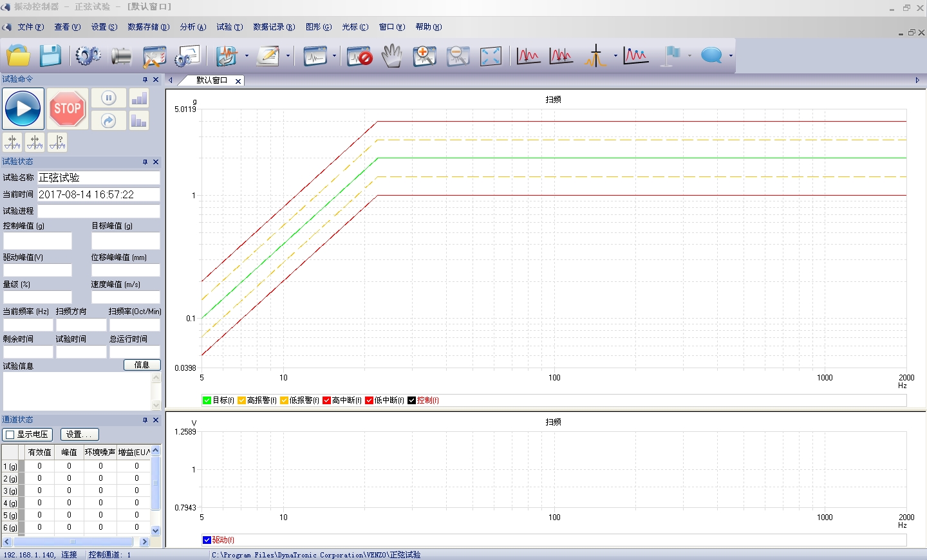Expand dropdown arrow next to orange peak cursor

coord(615,56)
